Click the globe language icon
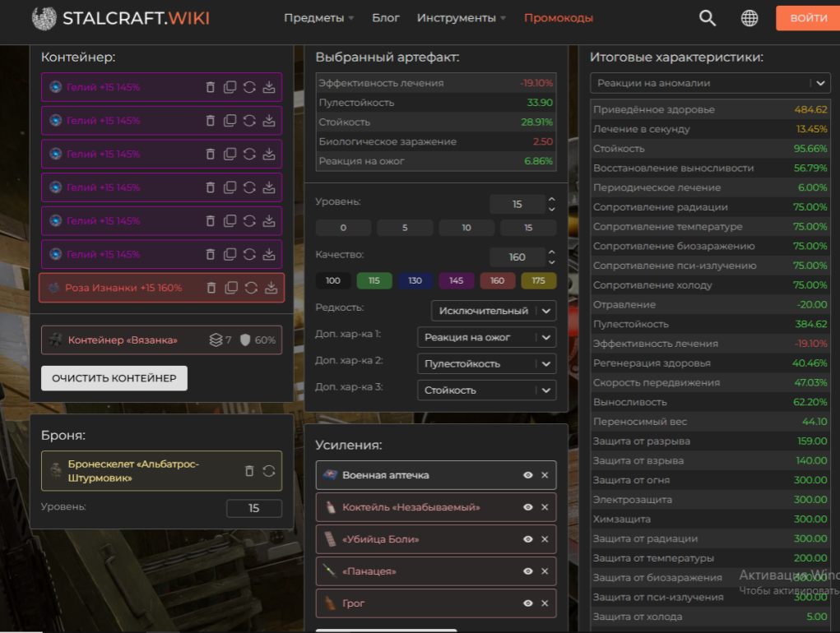This screenshot has width=840, height=633. [750, 18]
